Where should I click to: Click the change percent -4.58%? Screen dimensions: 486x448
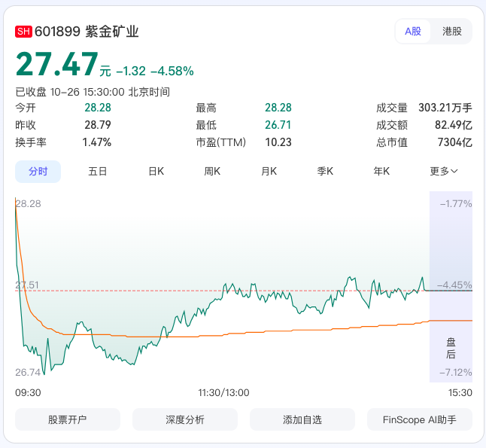[x=172, y=72]
